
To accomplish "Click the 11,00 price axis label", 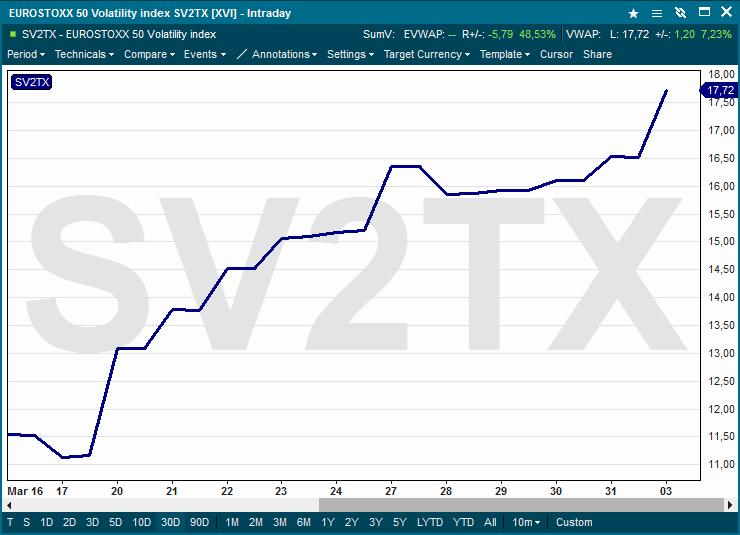I will click(722, 464).
